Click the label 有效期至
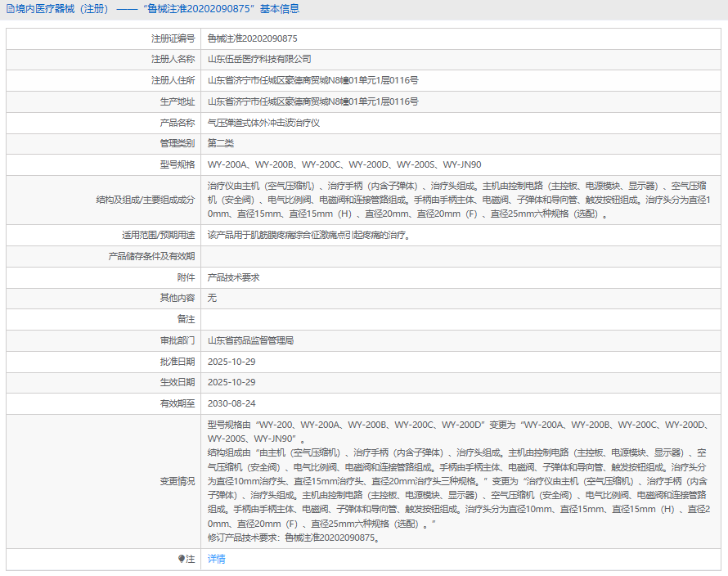This screenshot has width=728, height=576. (178, 403)
